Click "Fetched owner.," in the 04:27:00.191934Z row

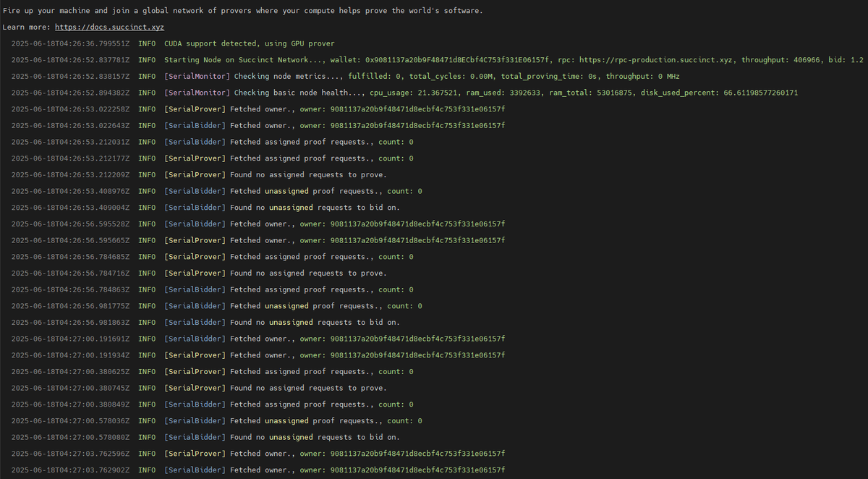[263, 355]
